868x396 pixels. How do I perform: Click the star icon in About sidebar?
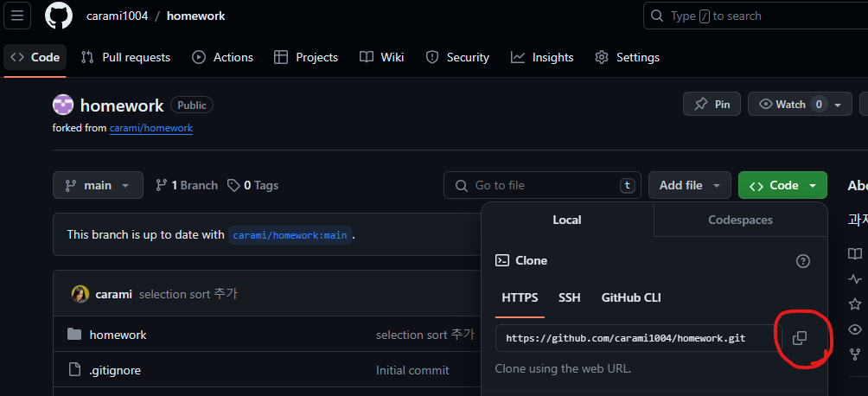[855, 304]
